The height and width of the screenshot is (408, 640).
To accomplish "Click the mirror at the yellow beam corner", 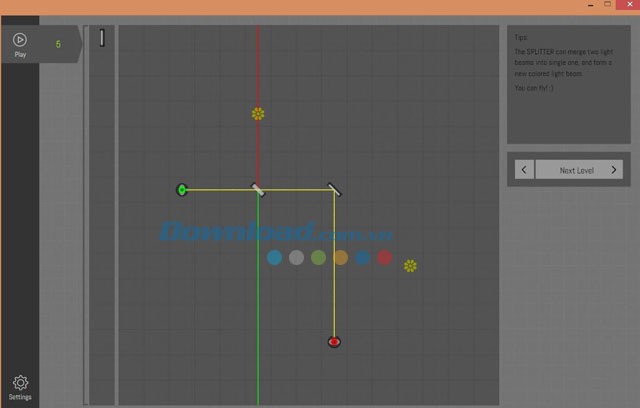I will coord(334,190).
